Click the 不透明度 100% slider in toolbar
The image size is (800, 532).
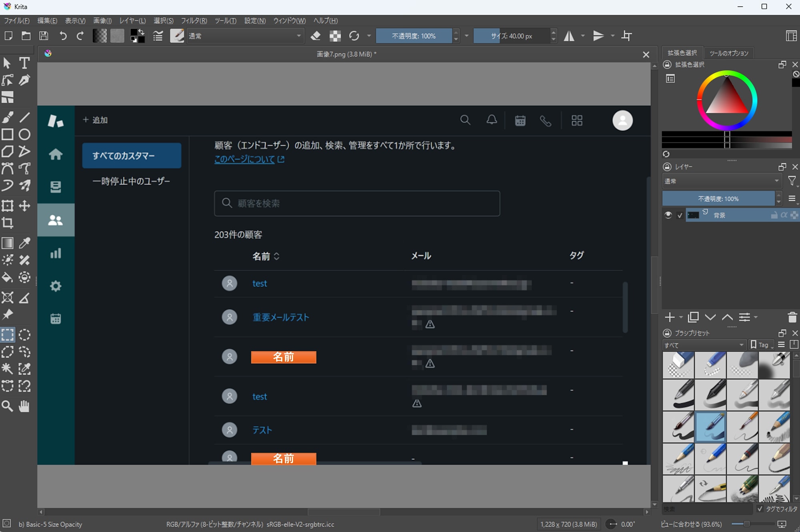pos(414,36)
